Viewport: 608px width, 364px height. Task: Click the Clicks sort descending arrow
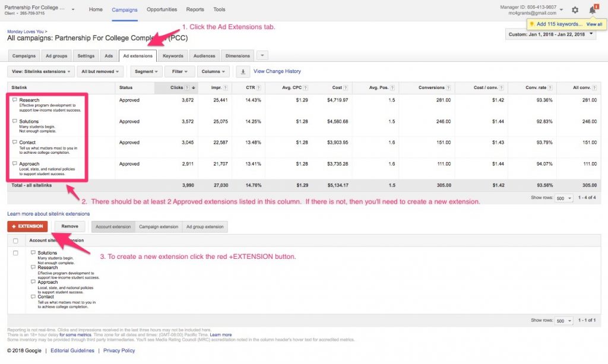click(194, 88)
